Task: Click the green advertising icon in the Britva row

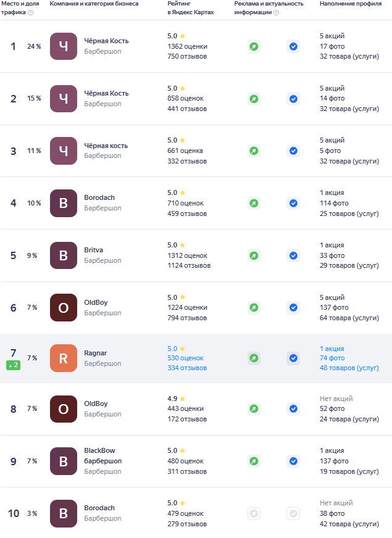Action: (x=254, y=255)
